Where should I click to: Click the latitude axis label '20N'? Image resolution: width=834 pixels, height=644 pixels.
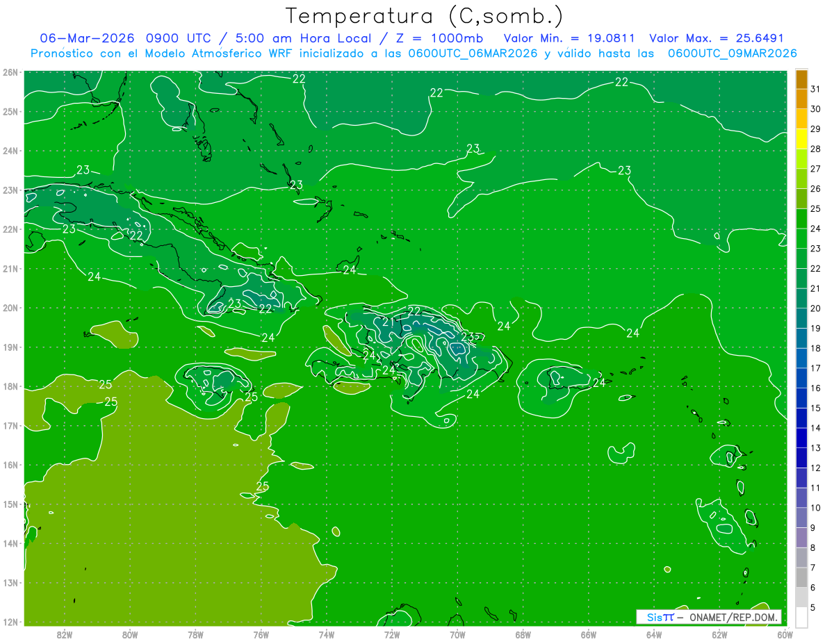10,308
